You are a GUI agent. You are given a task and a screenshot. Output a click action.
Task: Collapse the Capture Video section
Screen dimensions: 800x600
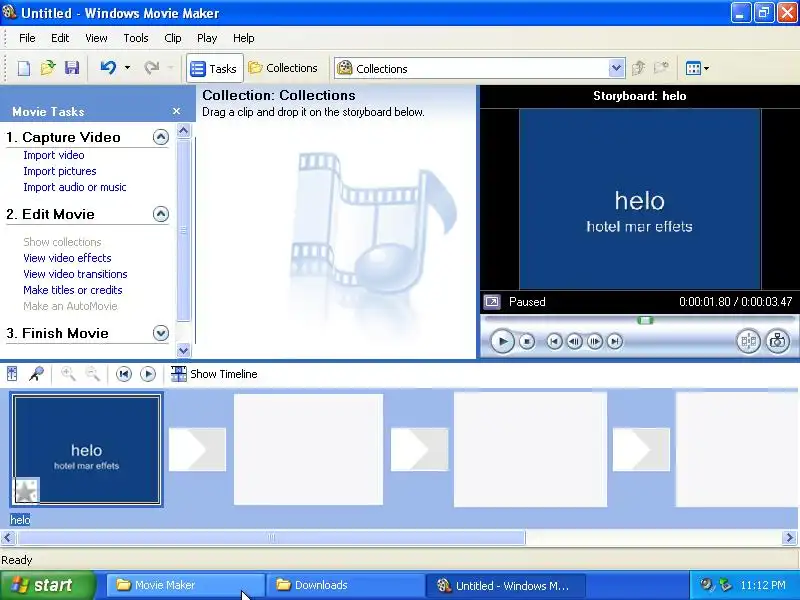(x=161, y=137)
